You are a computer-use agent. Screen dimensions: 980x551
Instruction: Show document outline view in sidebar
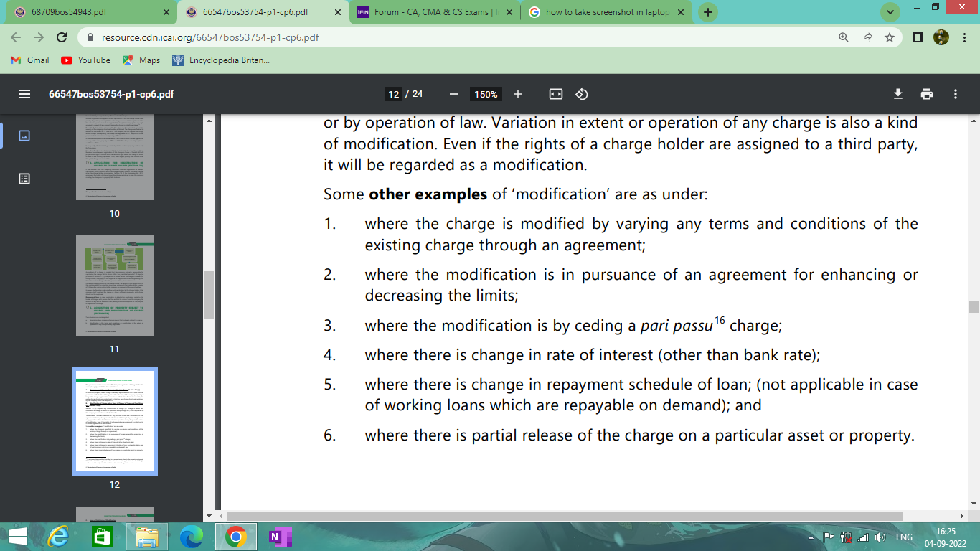[x=24, y=179]
